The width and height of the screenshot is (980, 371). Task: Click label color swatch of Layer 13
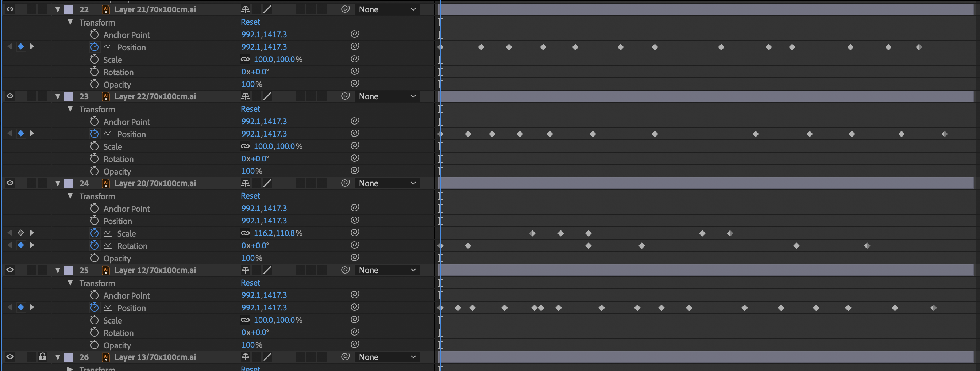tap(69, 357)
